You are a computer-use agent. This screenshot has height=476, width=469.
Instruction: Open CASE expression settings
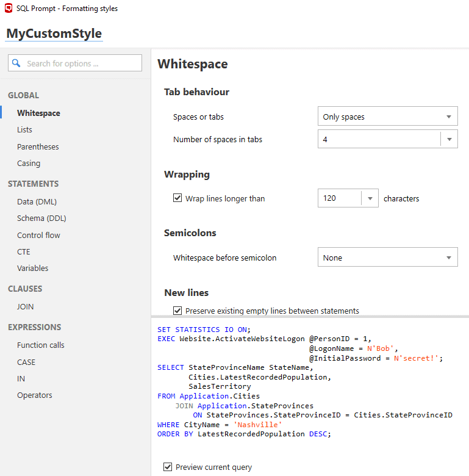point(26,362)
